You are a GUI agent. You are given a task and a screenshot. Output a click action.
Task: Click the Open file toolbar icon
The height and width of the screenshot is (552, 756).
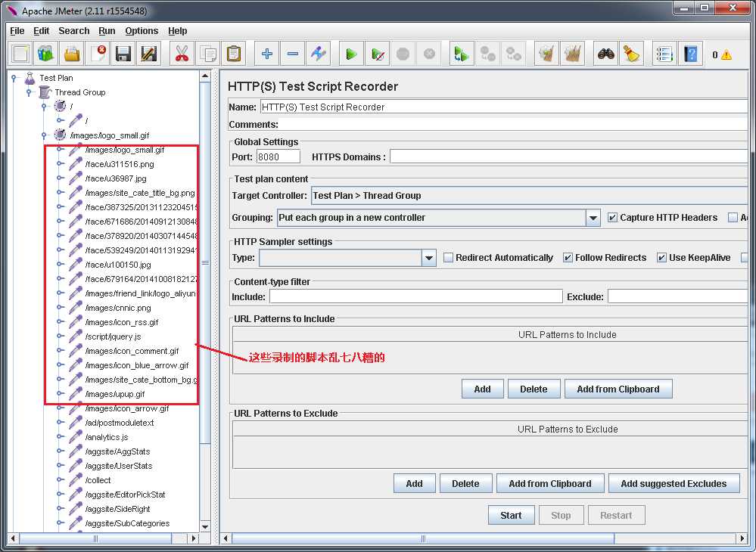[x=72, y=54]
